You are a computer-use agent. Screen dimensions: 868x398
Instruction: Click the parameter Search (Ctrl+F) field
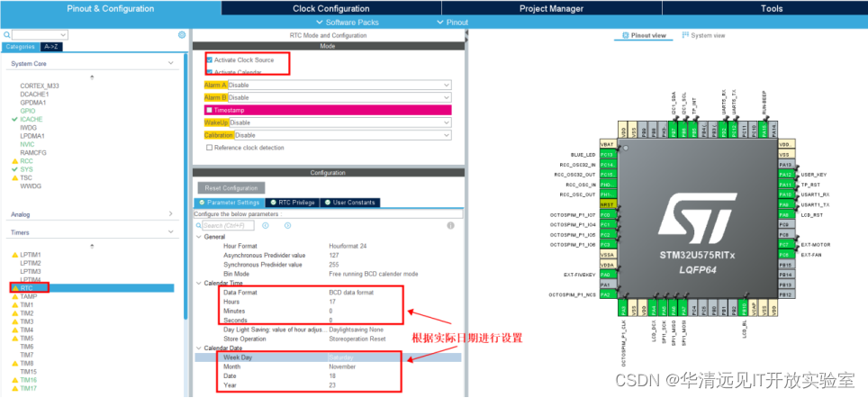pyautogui.click(x=228, y=225)
